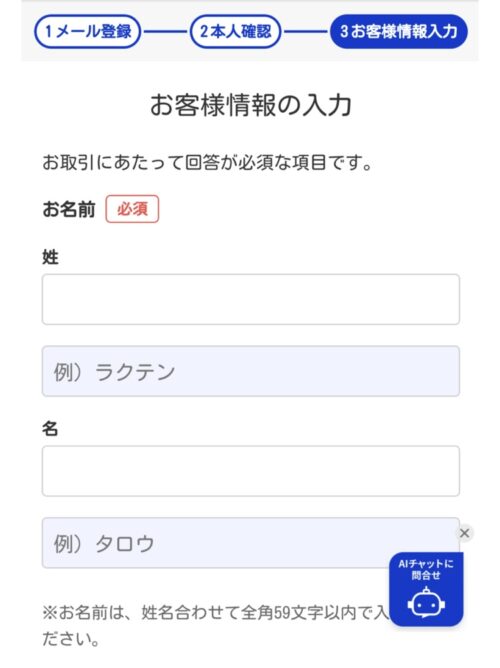Click the 名 field label
Image resolution: width=500 pixels, height=668 pixels.
tap(50, 429)
